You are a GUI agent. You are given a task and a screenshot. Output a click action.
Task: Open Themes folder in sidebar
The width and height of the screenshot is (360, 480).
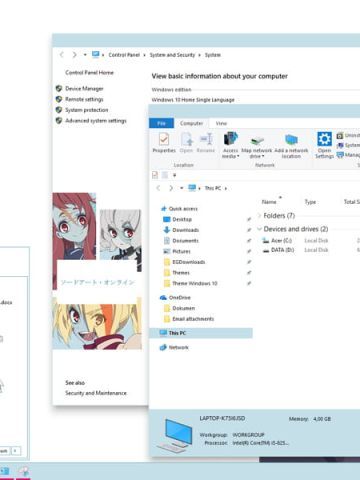click(181, 273)
